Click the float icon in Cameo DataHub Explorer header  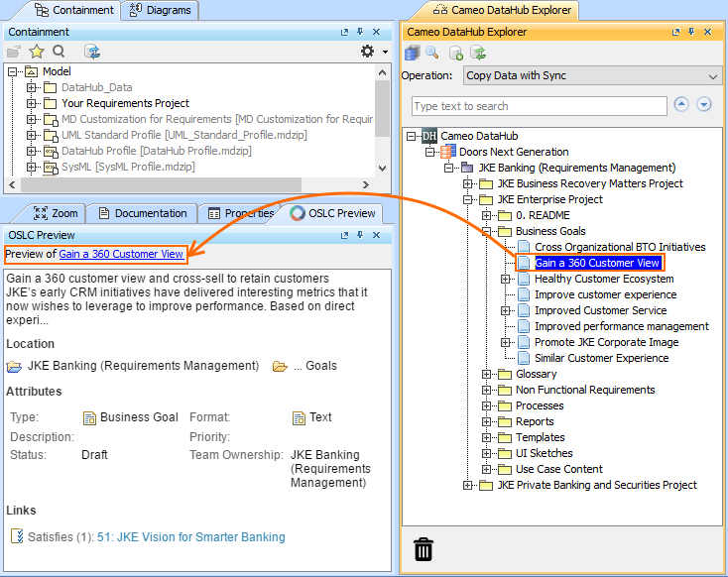[x=676, y=32]
